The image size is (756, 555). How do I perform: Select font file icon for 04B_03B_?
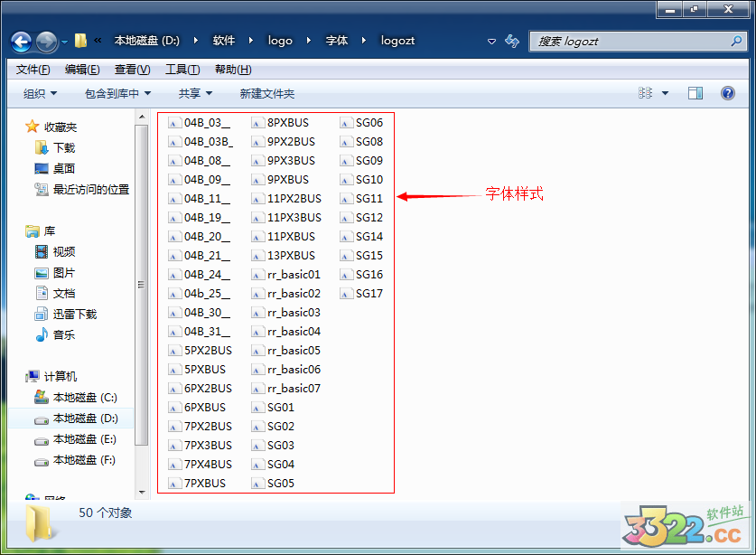174,142
